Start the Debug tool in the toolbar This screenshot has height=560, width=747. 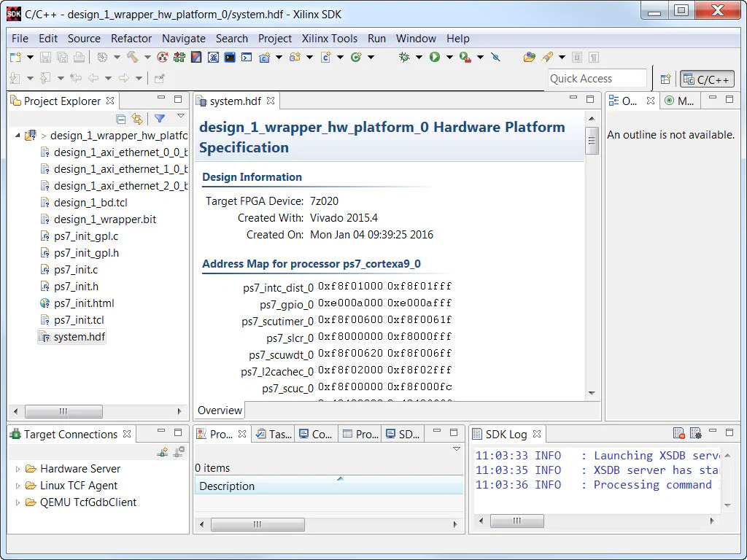pyautogui.click(x=403, y=58)
